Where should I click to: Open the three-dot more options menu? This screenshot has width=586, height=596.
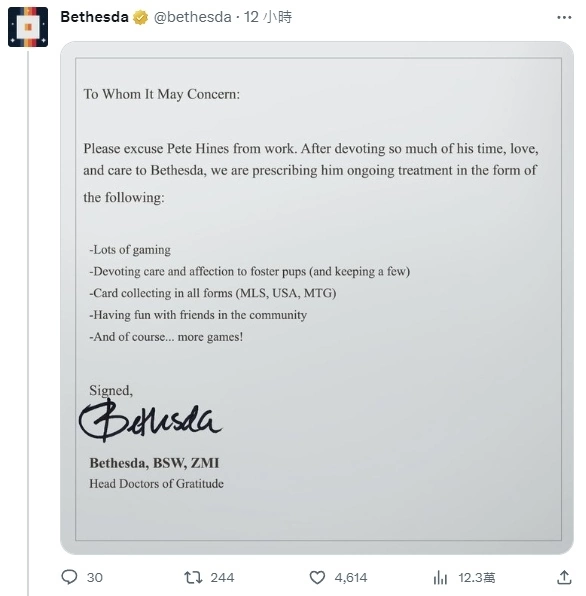(x=564, y=17)
